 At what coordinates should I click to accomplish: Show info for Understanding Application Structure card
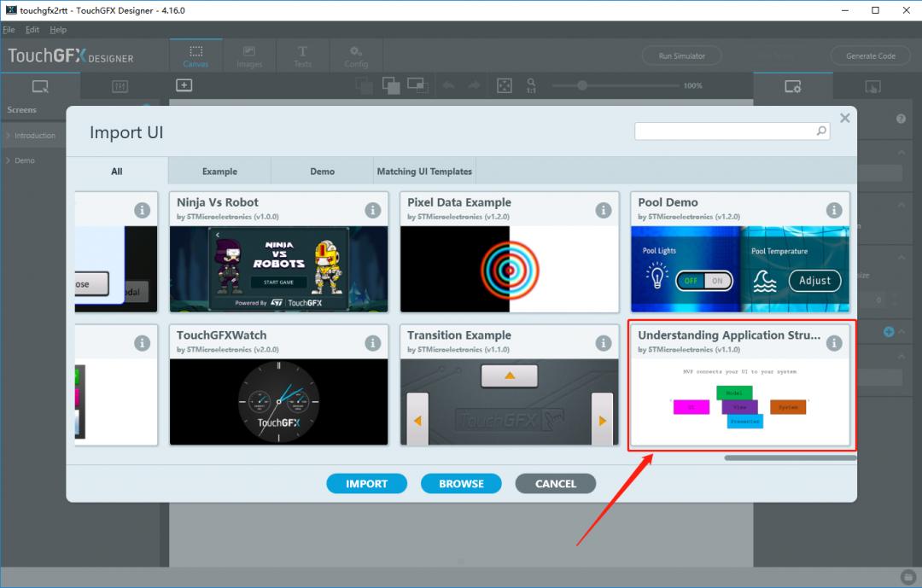[x=834, y=343]
